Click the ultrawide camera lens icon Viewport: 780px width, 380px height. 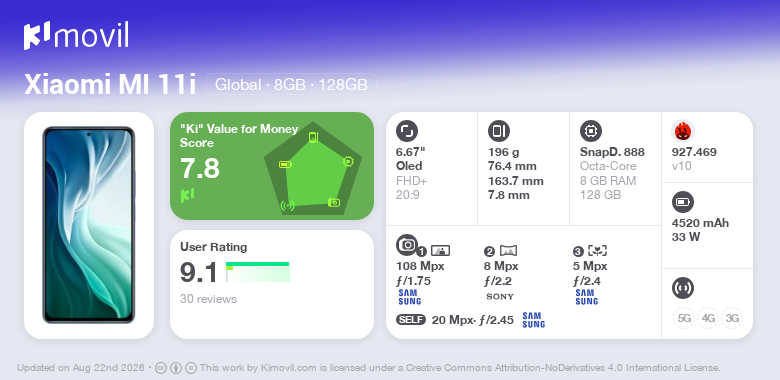[508, 251]
